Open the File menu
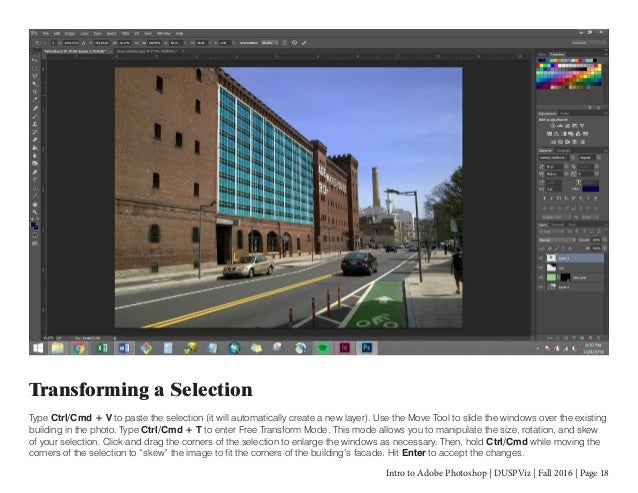Viewport: 638px width, 493px height. click(x=46, y=33)
